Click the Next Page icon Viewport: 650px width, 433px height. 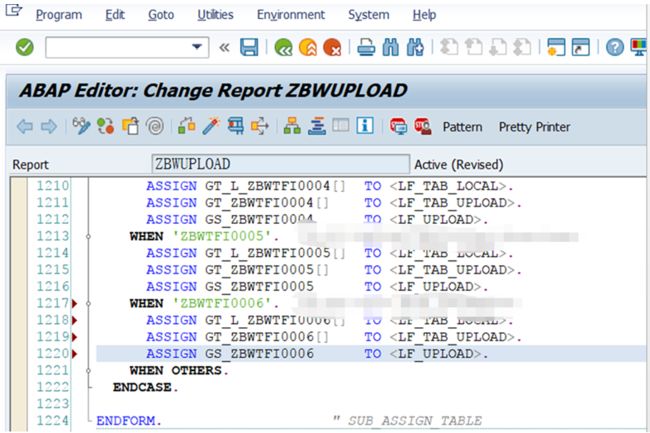coord(498,47)
